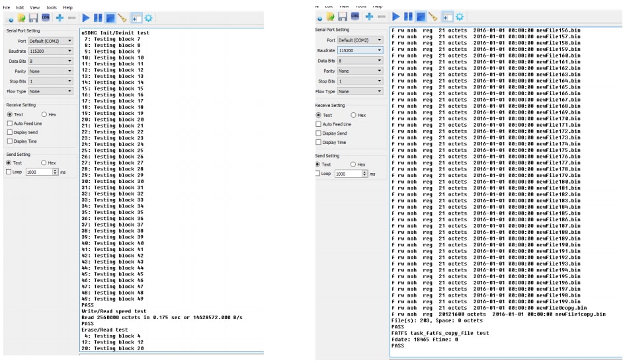Click the floppy disk save icon in right window

343,17
